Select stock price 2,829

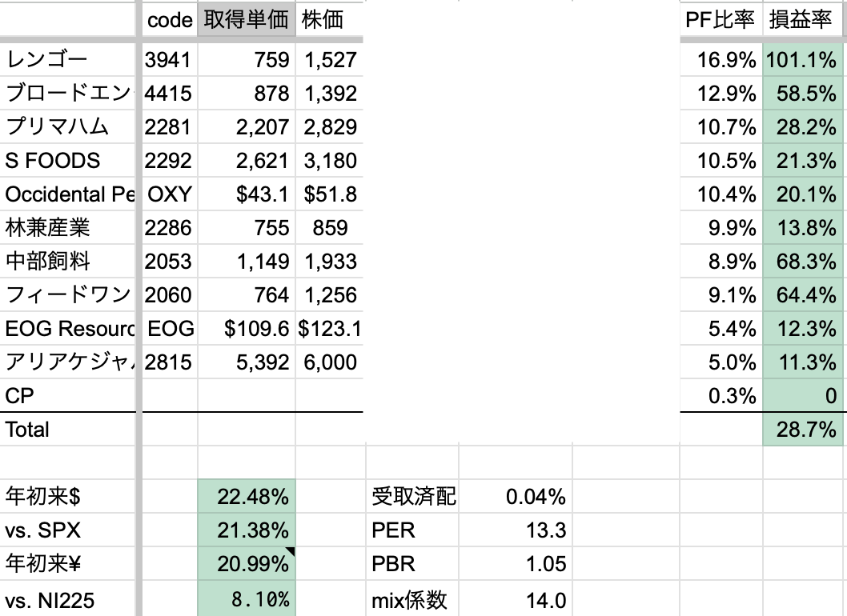pyautogui.click(x=329, y=127)
